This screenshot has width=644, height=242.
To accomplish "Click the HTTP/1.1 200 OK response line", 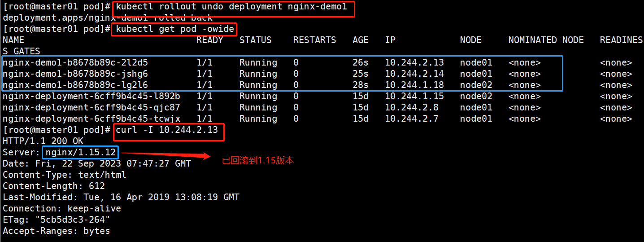I will tap(43, 141).
